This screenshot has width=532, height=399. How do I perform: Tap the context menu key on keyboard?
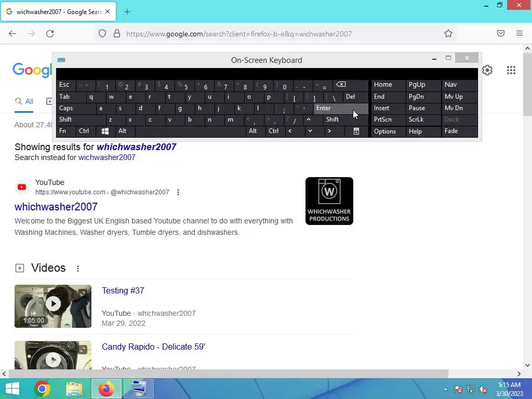click(356, 131)
